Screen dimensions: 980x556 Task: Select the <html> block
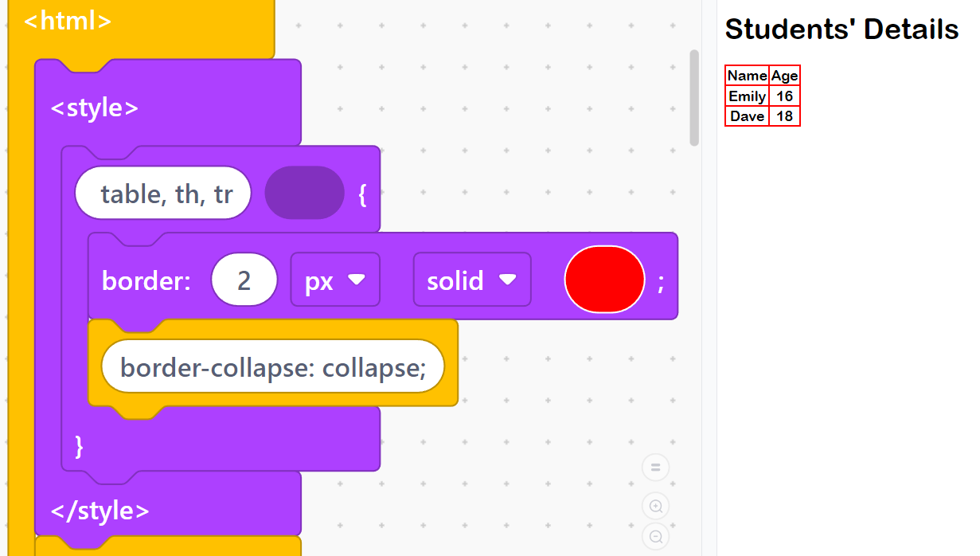click(68, 22)
